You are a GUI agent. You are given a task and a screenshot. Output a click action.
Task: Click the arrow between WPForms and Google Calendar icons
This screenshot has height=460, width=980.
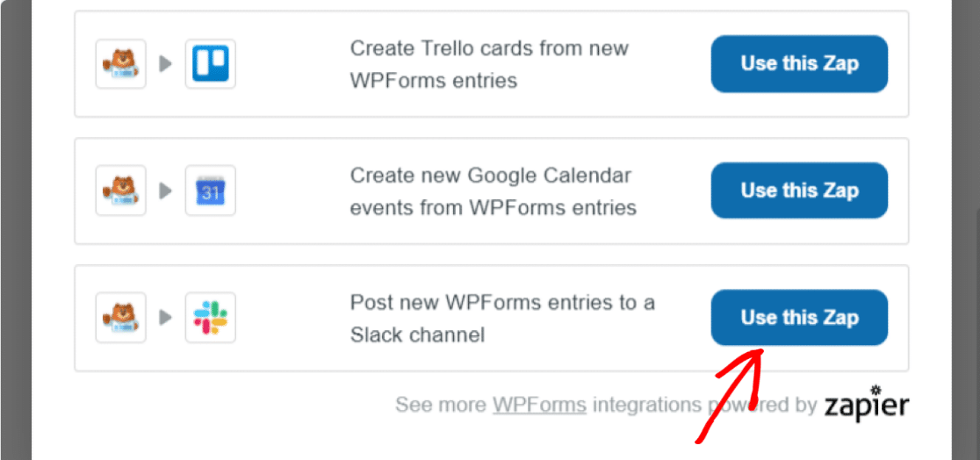(x=166, y=190)
